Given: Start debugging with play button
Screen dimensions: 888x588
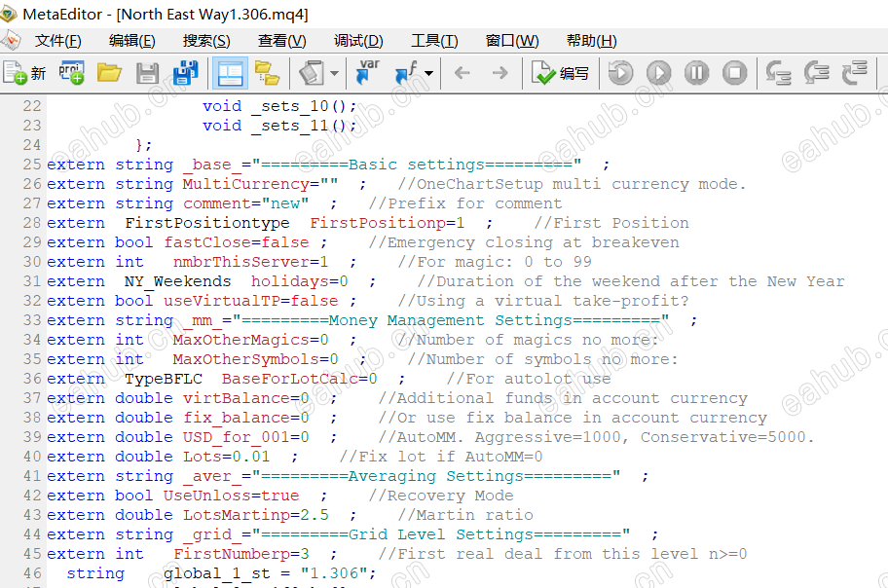Looking at the screenshot, I should point(658,73).
